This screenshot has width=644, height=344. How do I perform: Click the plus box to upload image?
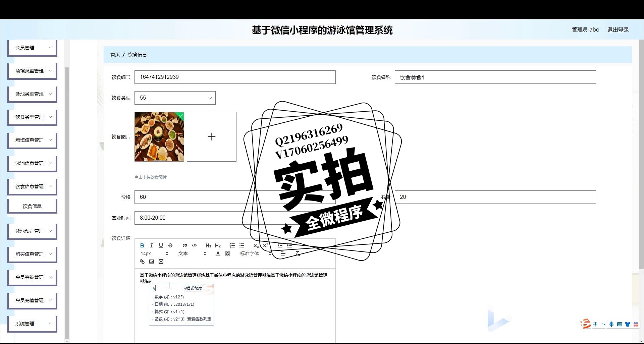click(x=212, y=137)
